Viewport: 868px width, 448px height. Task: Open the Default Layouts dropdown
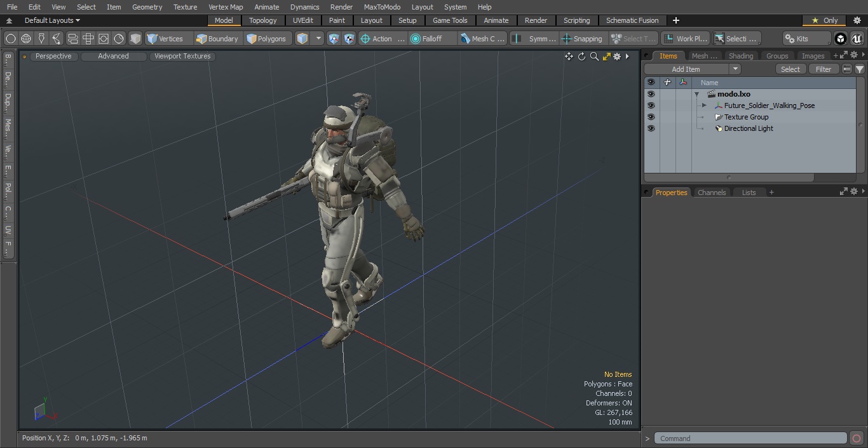click(x=52, y=20)
